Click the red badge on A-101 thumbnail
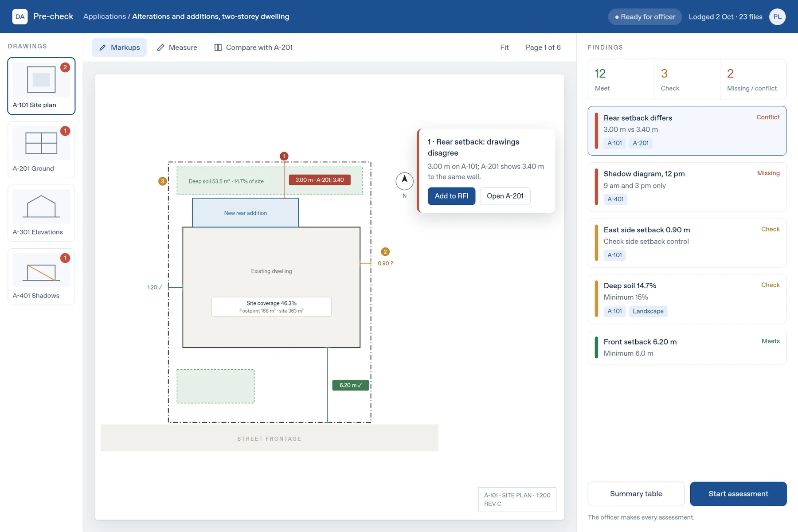The height and width of the screenshot is (532, 798). (65, 67)
